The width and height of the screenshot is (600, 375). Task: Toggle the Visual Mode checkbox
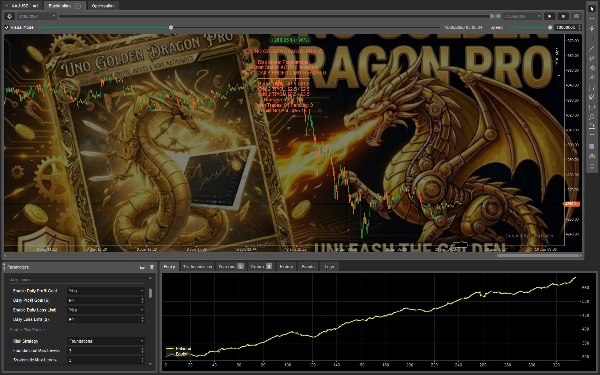click(7, 28)
